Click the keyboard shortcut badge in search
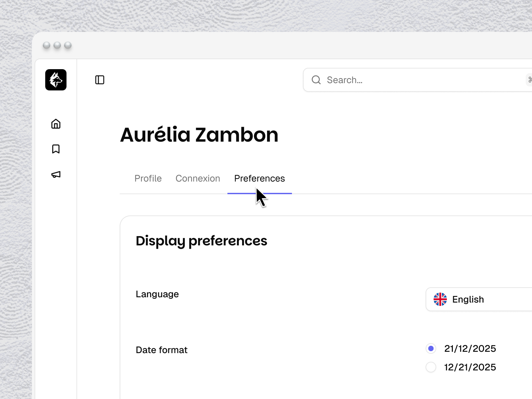 pyautogui.click(x=529, y=80)
